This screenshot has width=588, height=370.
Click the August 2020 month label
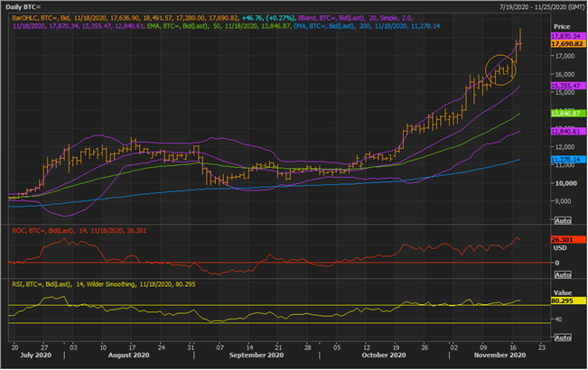128,355
